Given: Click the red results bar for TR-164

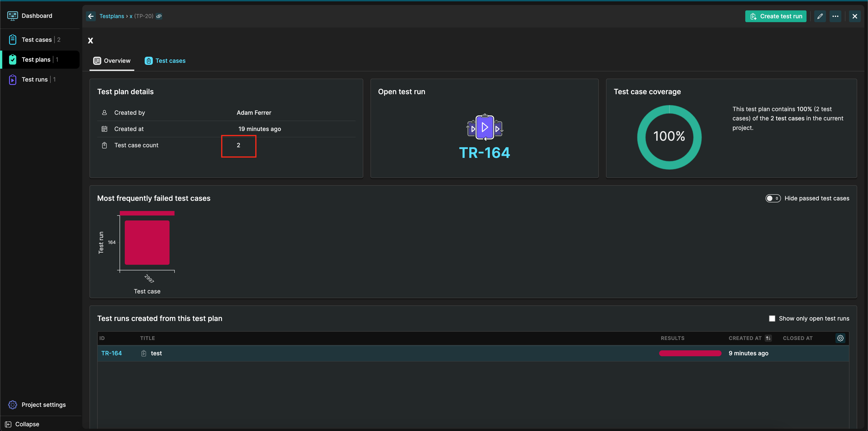Looking at the screenshot, I should [x=690, y=353].
